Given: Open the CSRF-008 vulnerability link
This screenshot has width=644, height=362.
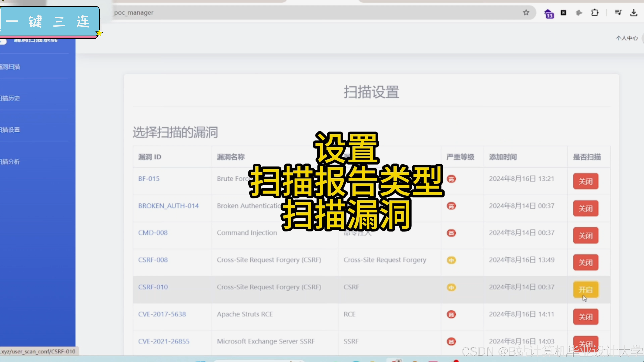Looking at the screenshot, I should click(153, 260).
